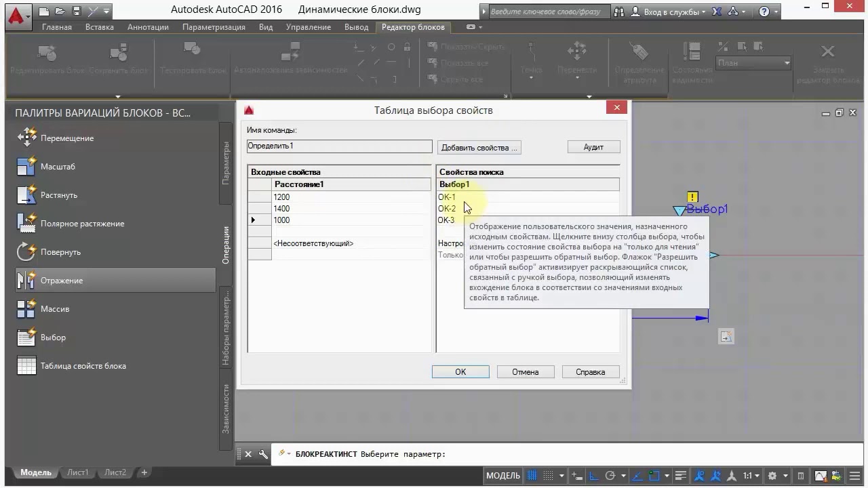Open the Параметризация ribbon tab
Viewport: 868px width, 488px height.
point(214,27)
